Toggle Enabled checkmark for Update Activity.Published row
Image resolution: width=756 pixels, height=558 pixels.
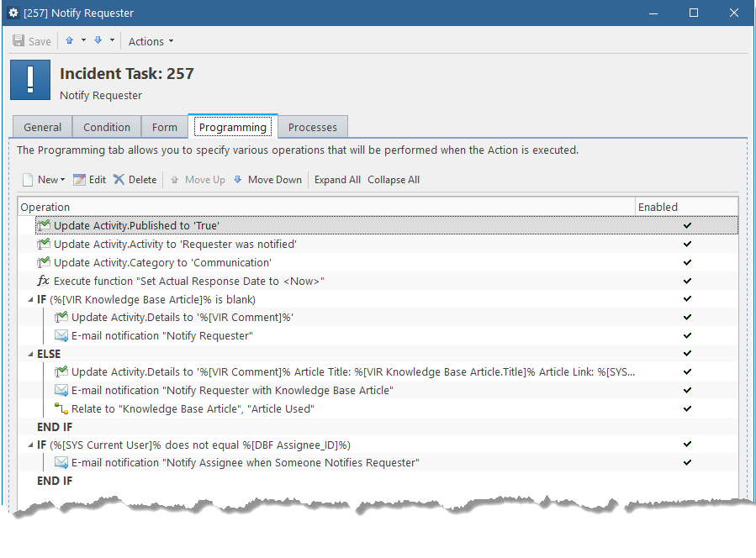[687, 225]
